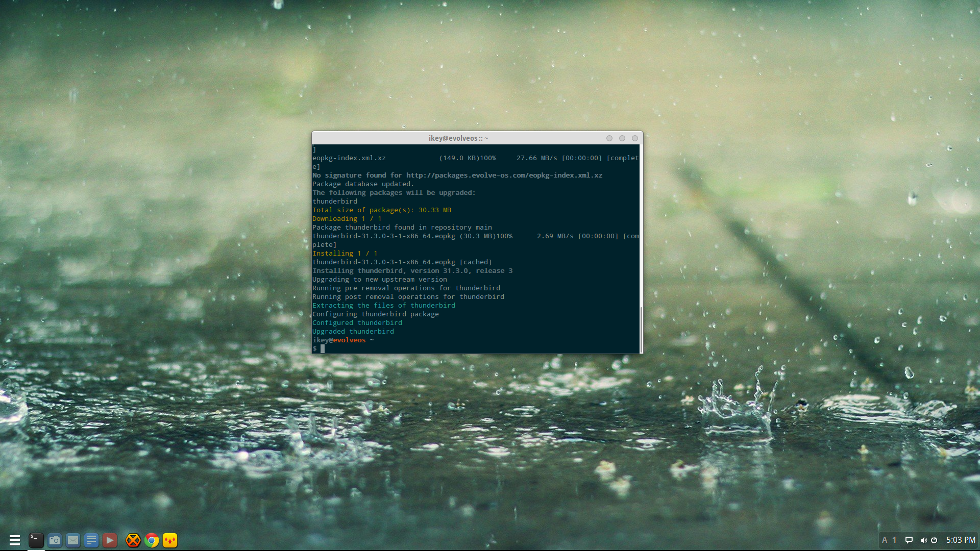Open the mail envelope application
This screenshot has height=551, width=980.
click(73, 540)
